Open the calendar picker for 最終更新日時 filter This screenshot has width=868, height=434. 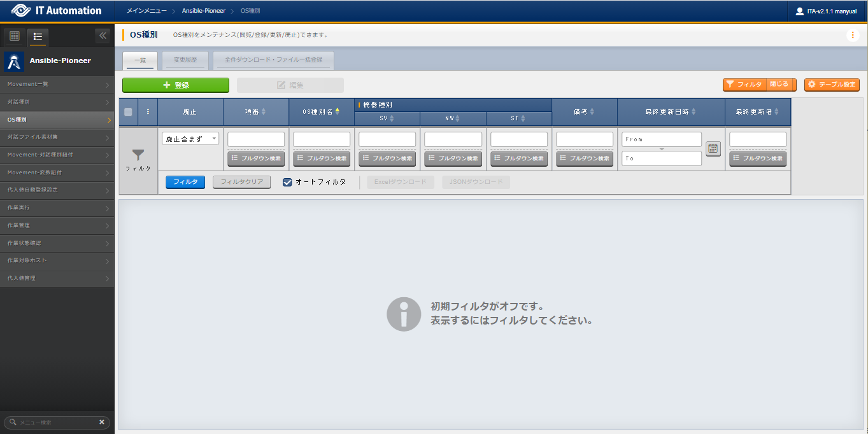click(713, 149)
